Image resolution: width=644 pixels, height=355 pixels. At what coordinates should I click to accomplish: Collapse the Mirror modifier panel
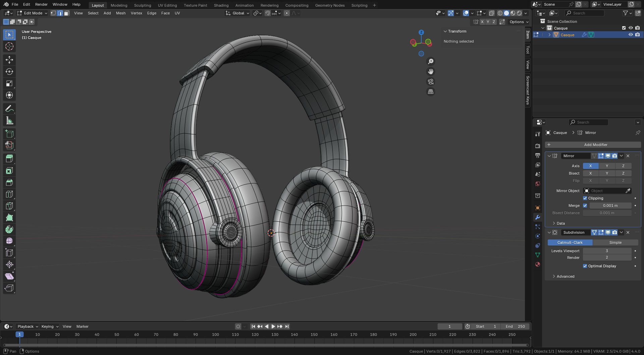pos(549,156)
